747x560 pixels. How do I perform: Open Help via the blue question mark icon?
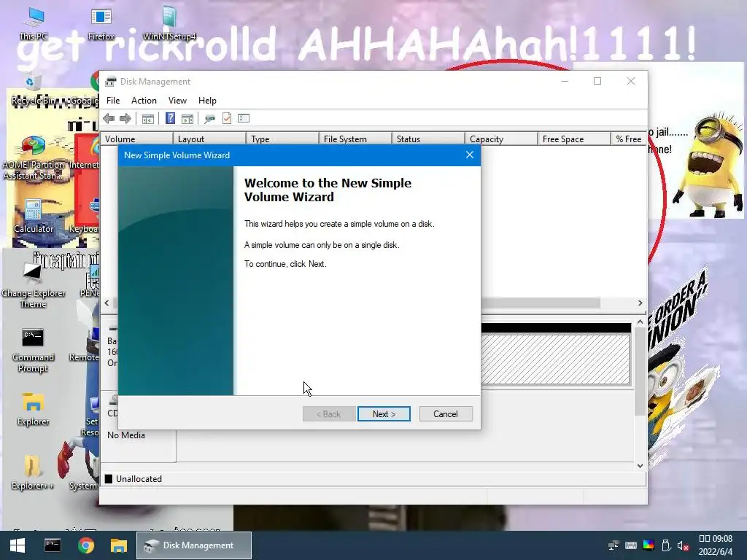click(x=170, y=118)
